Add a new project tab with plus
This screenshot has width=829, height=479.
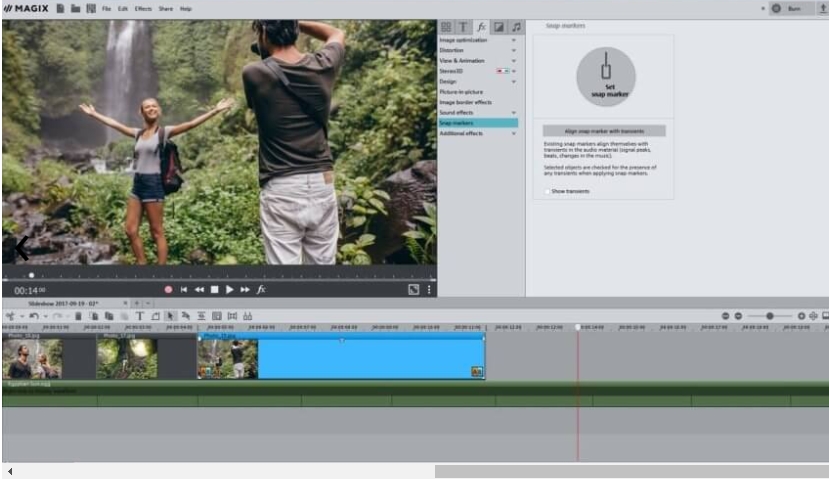pos(136,303)
